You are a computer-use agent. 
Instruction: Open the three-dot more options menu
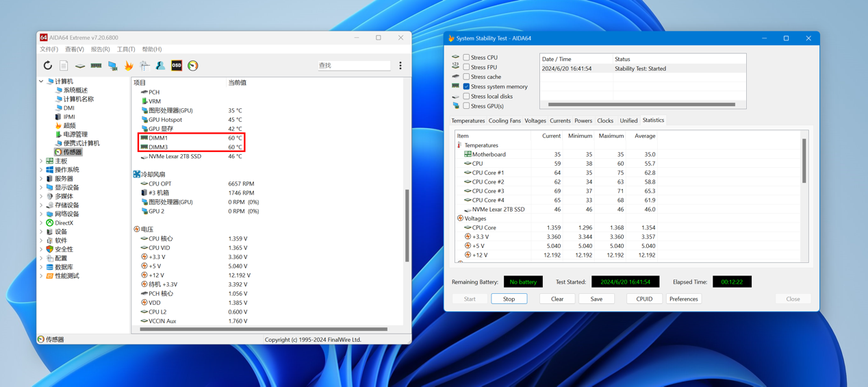pyautogui.click(x=400, y=66)
